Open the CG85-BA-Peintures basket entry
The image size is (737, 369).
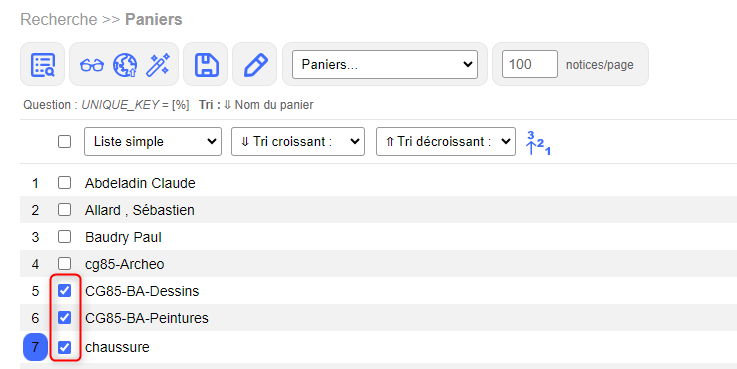[x=147, y=318]
